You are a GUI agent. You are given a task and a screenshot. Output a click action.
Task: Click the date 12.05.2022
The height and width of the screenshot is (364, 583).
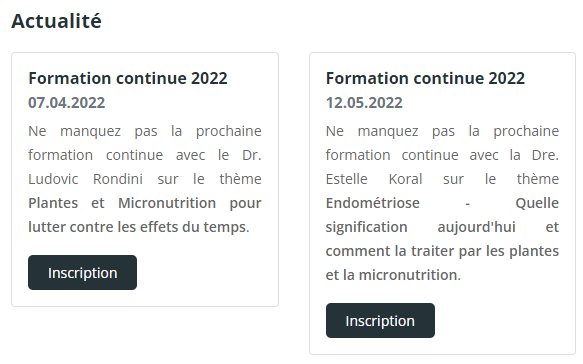[x=364, y=103]
